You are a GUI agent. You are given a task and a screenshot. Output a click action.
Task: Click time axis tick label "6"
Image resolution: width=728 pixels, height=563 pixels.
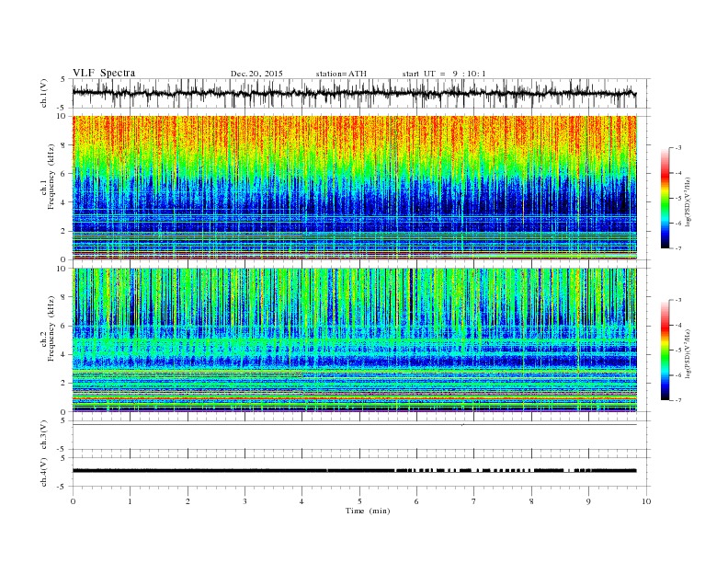coord(416,501)
